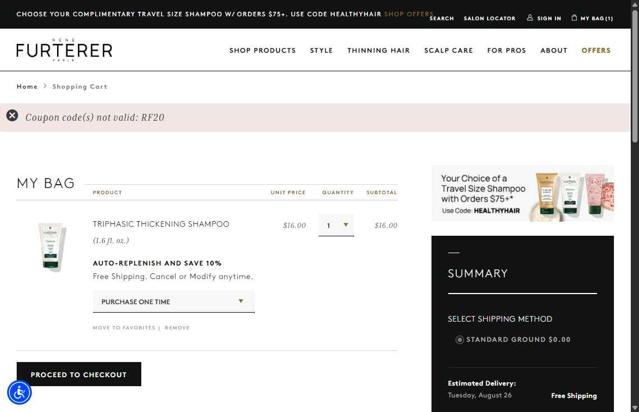Open Triphasic Thickening Shampoo product title
The image size is (639, 412).
161,224
